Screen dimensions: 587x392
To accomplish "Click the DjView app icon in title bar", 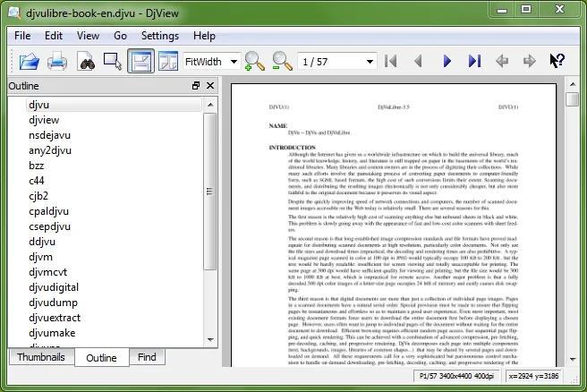I will click(x=14, y=13).
